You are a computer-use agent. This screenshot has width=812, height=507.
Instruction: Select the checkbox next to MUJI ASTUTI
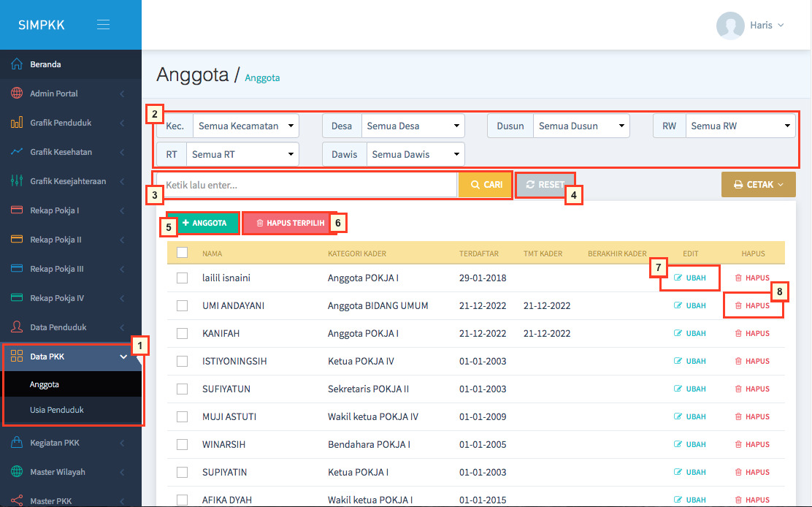(183, 417)
